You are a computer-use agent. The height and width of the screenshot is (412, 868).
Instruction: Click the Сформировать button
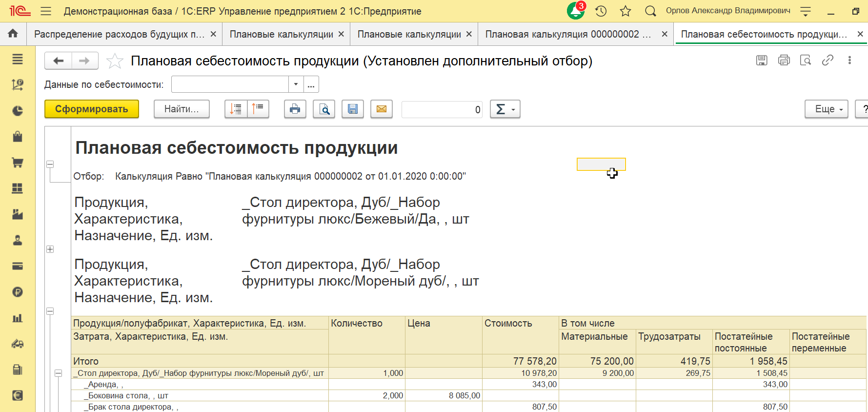92,109
